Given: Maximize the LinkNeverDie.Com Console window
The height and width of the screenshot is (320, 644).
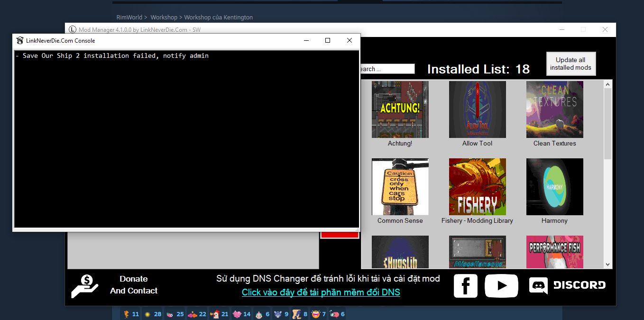Looking at the screenshot, I should coord(327,41).
